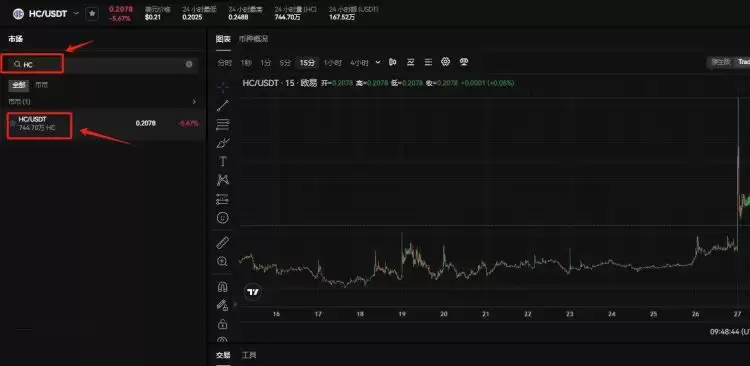Click the HC search input field
Screen dimensions: 750x366
pos(103,64)
